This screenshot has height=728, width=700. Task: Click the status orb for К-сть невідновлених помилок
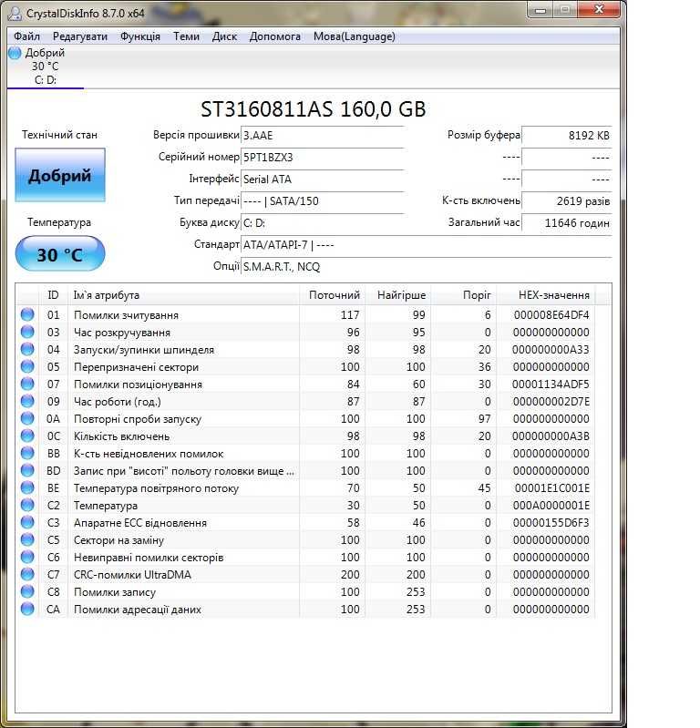tap(27, 453)
